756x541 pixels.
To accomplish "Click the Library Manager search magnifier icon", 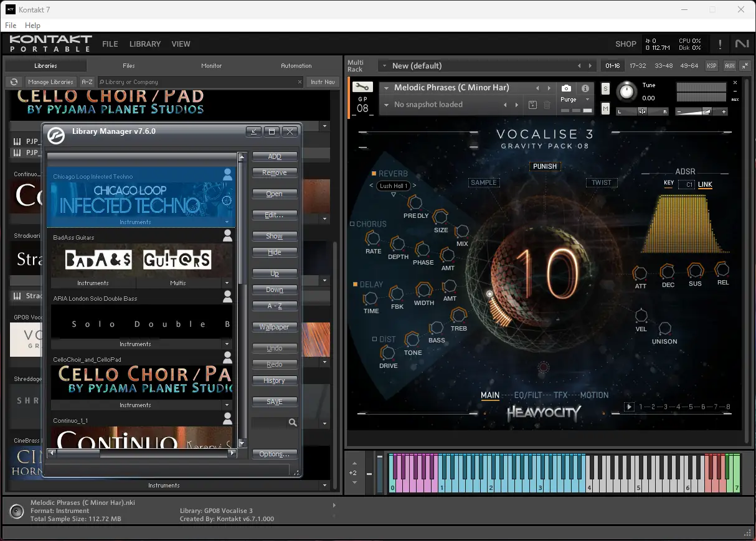I will [x=293, y=423].
